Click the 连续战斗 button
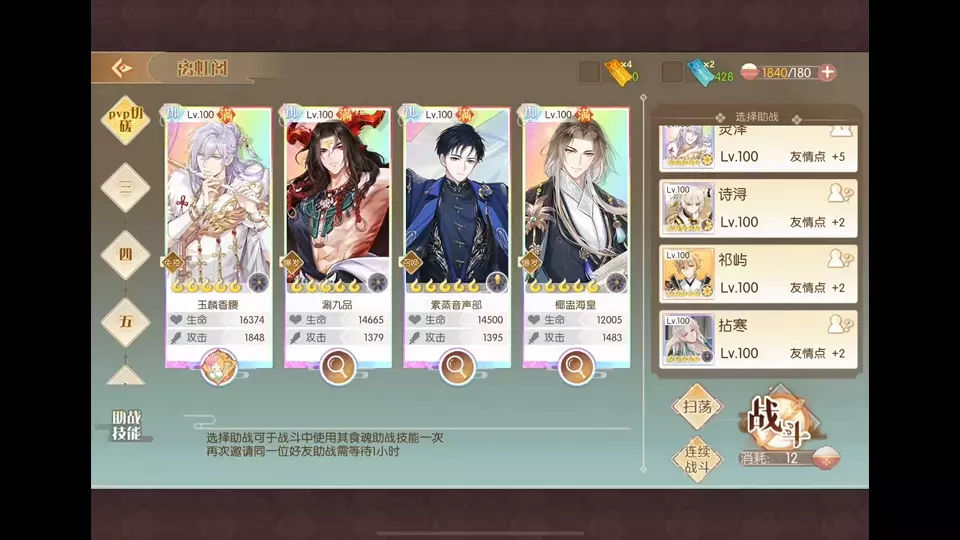Viewport: 960px width, 540px height. pos(697,459)
